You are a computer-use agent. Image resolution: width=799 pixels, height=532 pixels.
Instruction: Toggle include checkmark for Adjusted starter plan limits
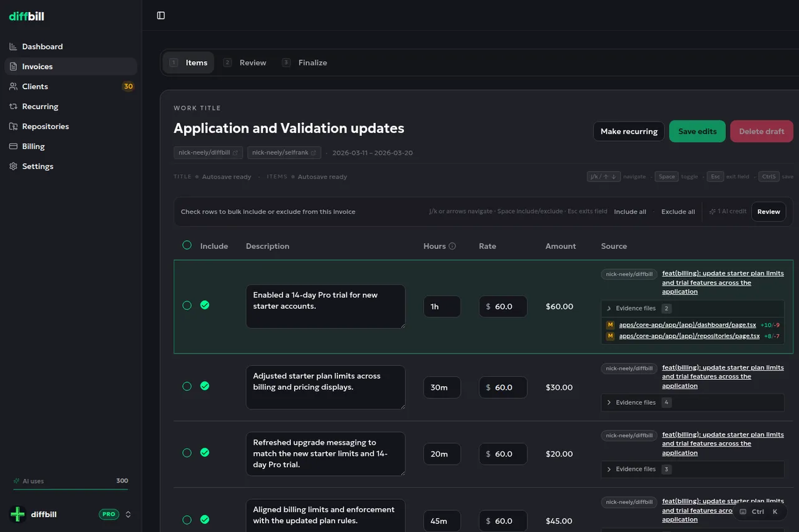(x=205, y=386)
